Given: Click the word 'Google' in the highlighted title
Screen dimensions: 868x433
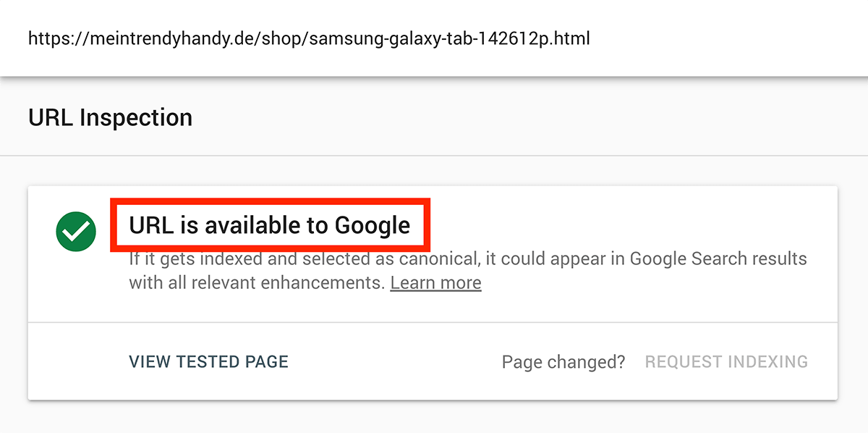Looking at the screenshot, I should 373,225.
